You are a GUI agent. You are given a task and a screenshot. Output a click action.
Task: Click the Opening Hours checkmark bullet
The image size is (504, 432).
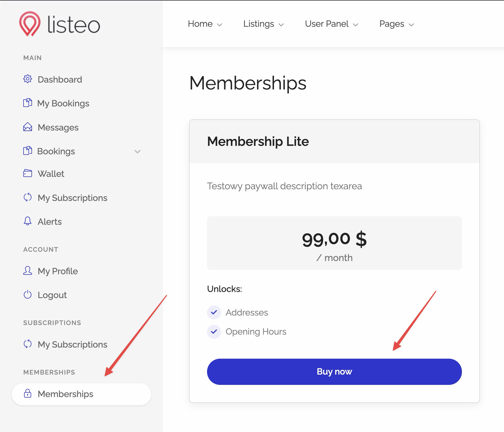(214, 331)
